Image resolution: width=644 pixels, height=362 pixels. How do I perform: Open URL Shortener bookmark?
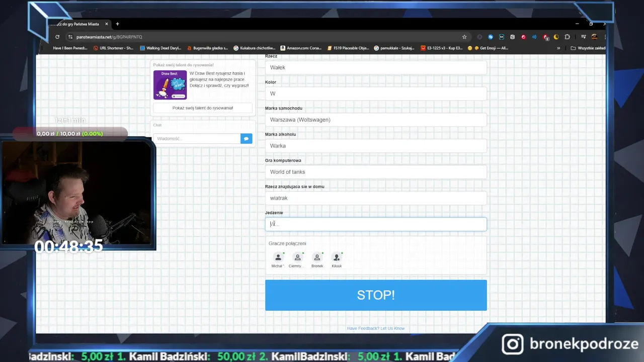pos(113,48)
